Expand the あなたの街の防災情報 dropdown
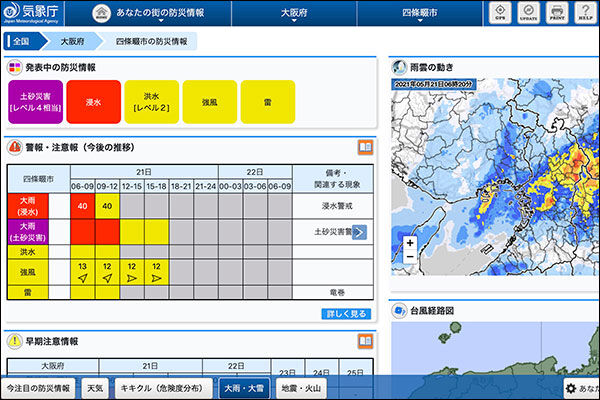The width and height of the screenshot is (600, 400). [x=160, y=13]
